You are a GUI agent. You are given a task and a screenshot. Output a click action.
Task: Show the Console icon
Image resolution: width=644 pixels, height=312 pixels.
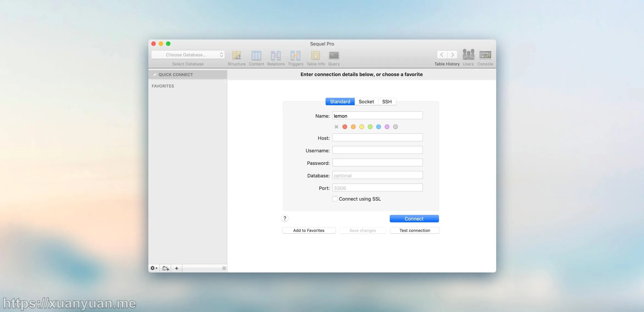coord(485,55)
